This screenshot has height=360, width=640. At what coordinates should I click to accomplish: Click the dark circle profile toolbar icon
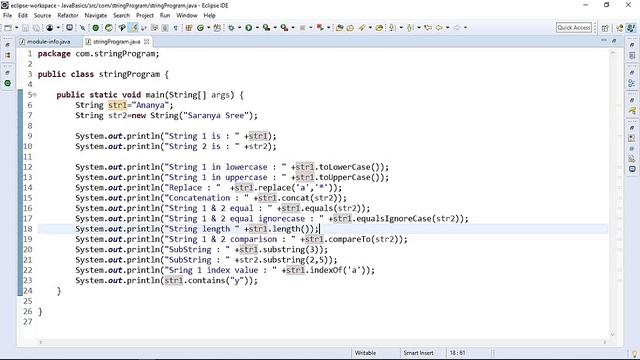[50, 28]
